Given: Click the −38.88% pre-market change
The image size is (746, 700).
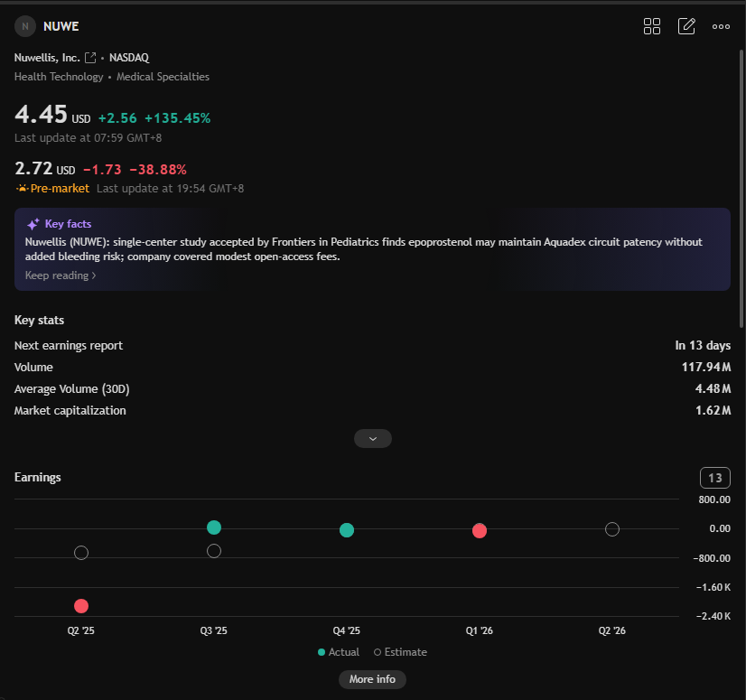Looking at the screenshot, I should [158, 170].
